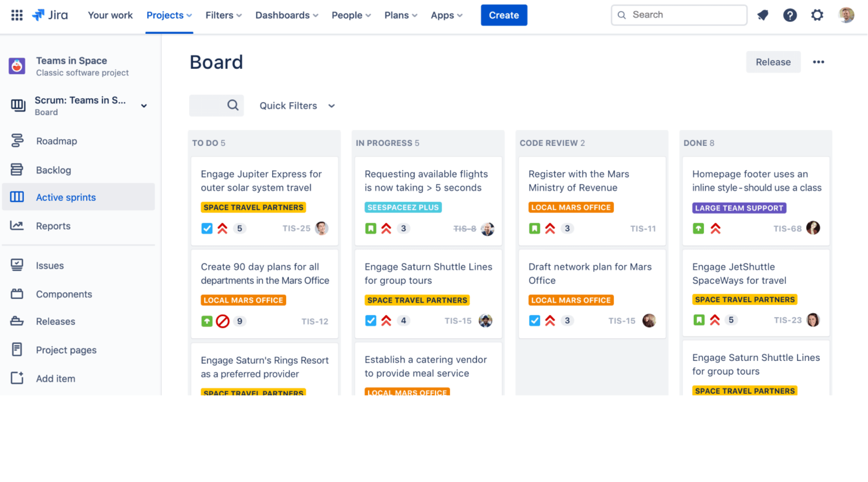Open the board more options ellipsis
Screen dimensions: 868x482
click(818, 62)
